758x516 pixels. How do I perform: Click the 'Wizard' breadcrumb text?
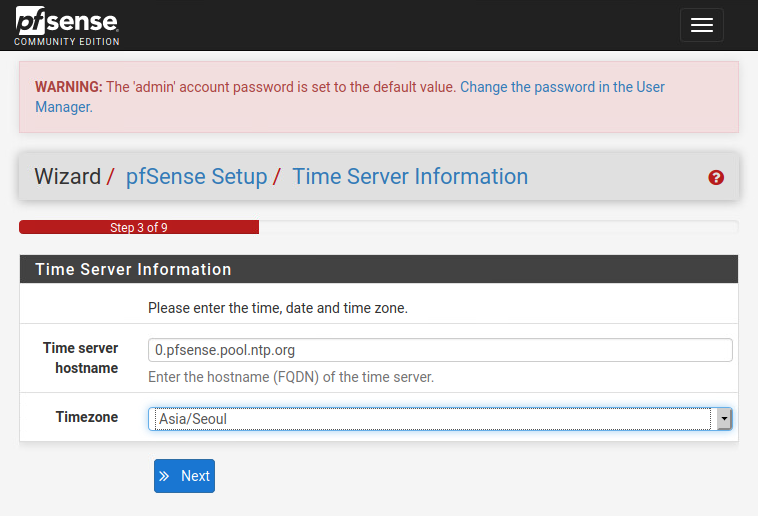(68, 177)
